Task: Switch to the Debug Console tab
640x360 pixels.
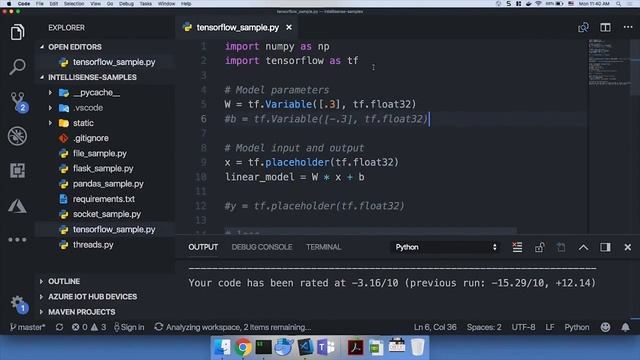Action: (x=262, y=247)
